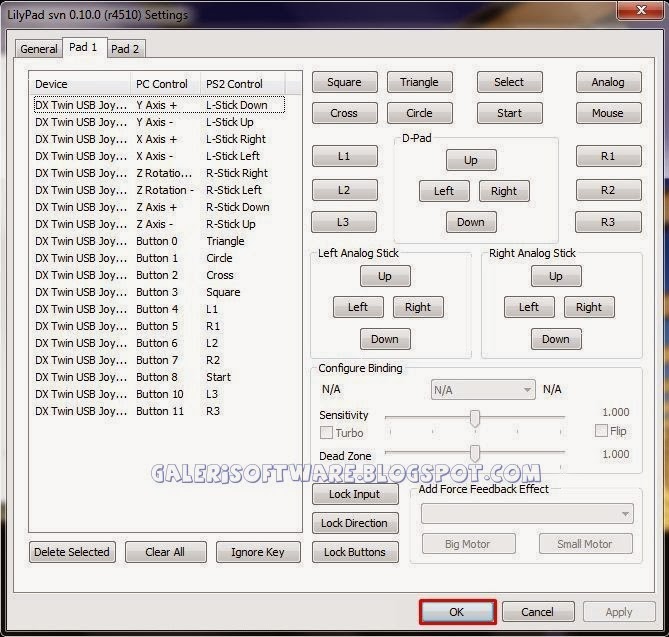The width and height of the screenshot is (669, 637).
Task: Bind the R2 button
Action: [x=608, y=190]
